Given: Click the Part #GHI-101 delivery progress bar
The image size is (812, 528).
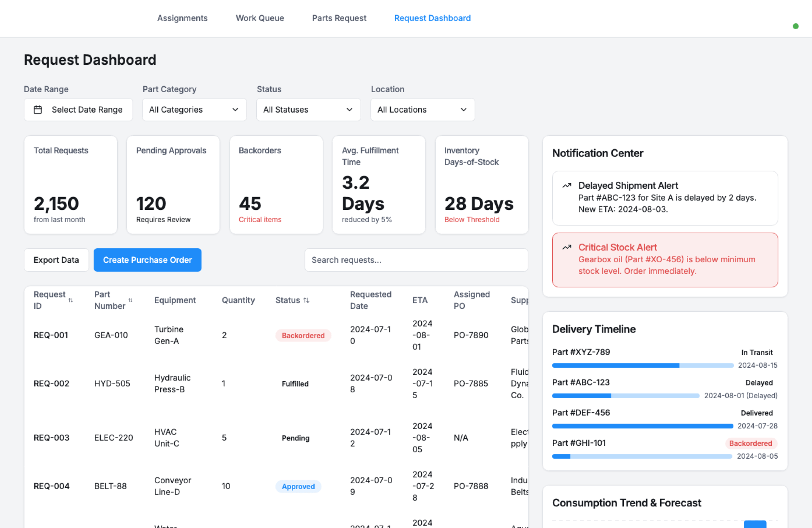Looking at the screenshot, I should tap(642, 456).
